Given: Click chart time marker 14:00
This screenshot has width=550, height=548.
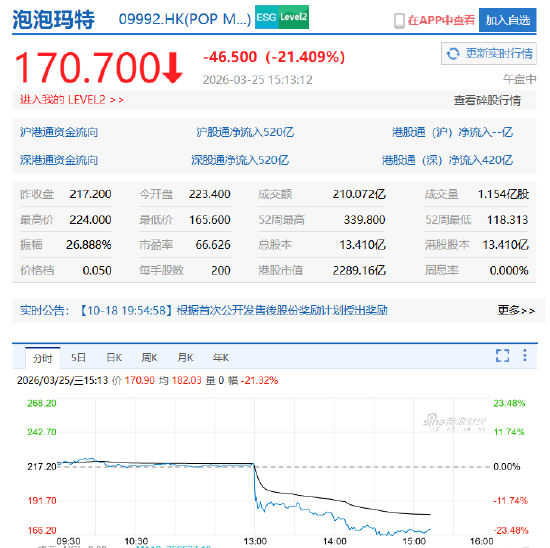Looking at the screenshot, I should [x=335, y=541].
